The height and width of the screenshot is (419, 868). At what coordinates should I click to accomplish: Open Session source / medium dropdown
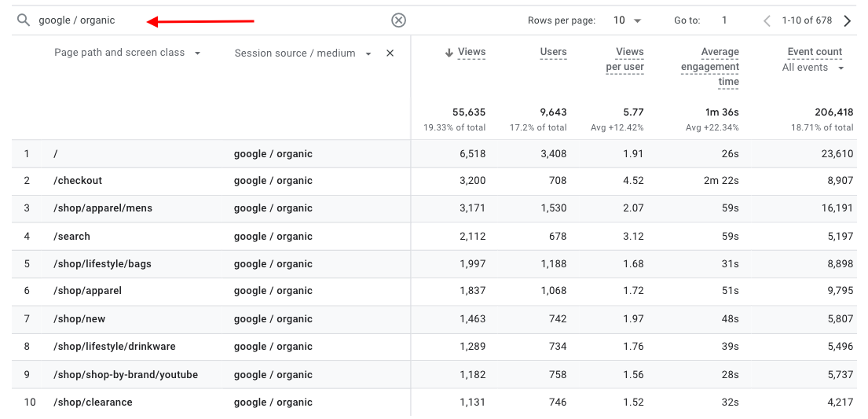pyautogui.click(x=368, y=54)
